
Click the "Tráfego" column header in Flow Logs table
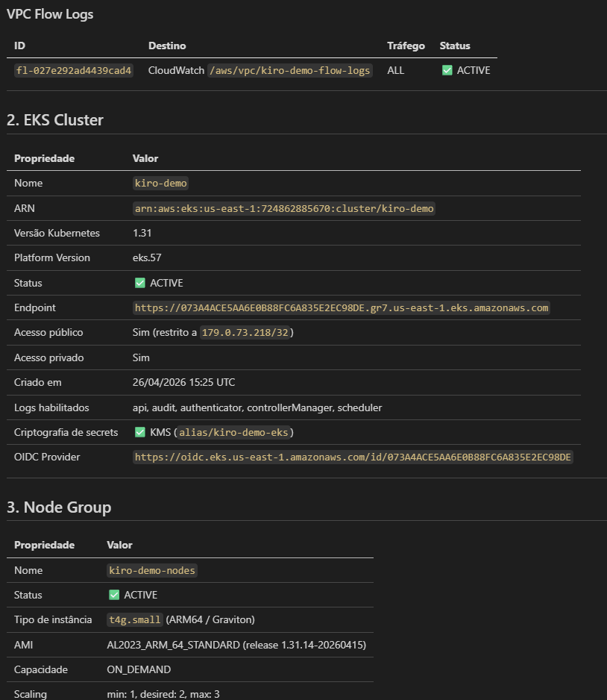coord(406,46)
